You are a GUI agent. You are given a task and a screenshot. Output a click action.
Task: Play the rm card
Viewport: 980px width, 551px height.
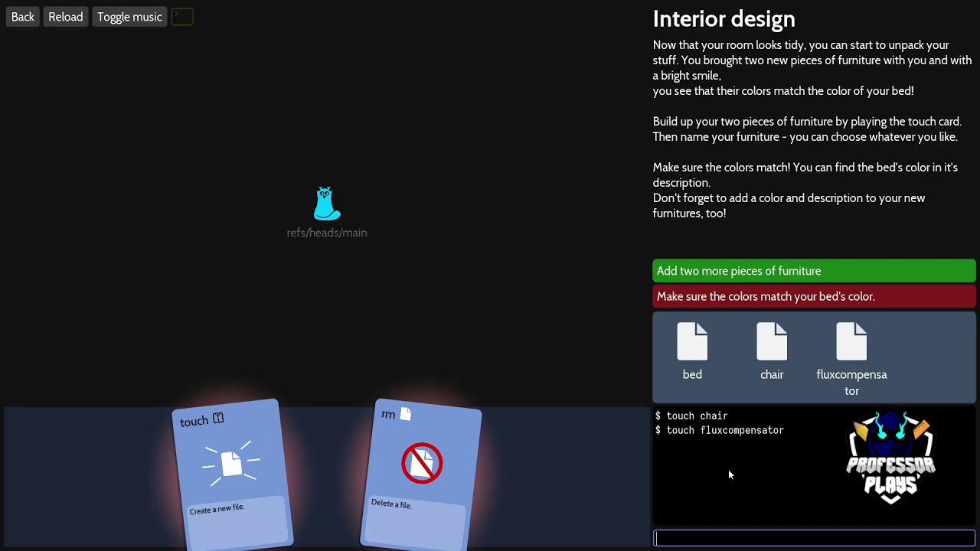pyautogui.click(x=421, y=474)
